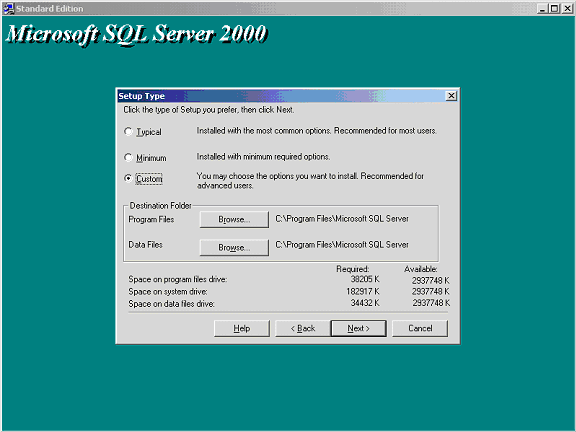Select the Typical setup radio button
The height and width of the screenshot is (432, 576).
click(128, 132)
